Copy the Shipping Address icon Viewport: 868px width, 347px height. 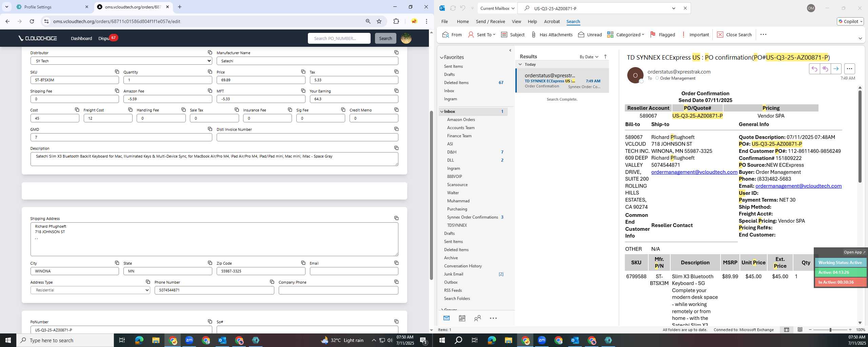click(396, 218)
